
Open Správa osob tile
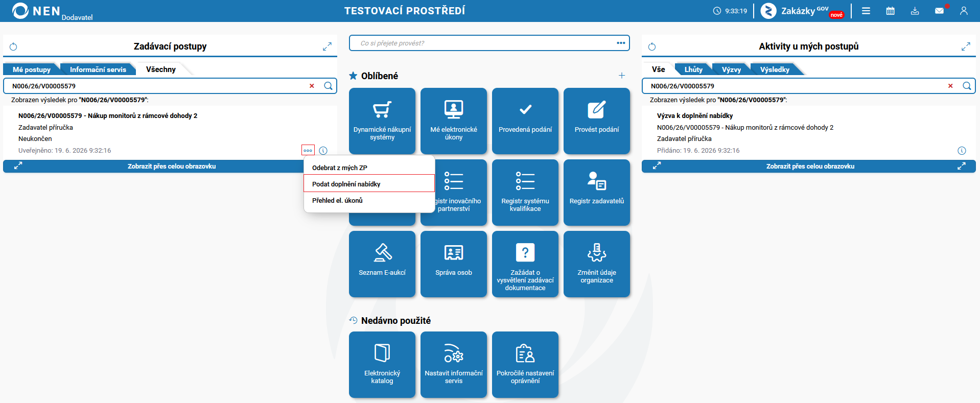pyautogui.click(x=454, y=264)
